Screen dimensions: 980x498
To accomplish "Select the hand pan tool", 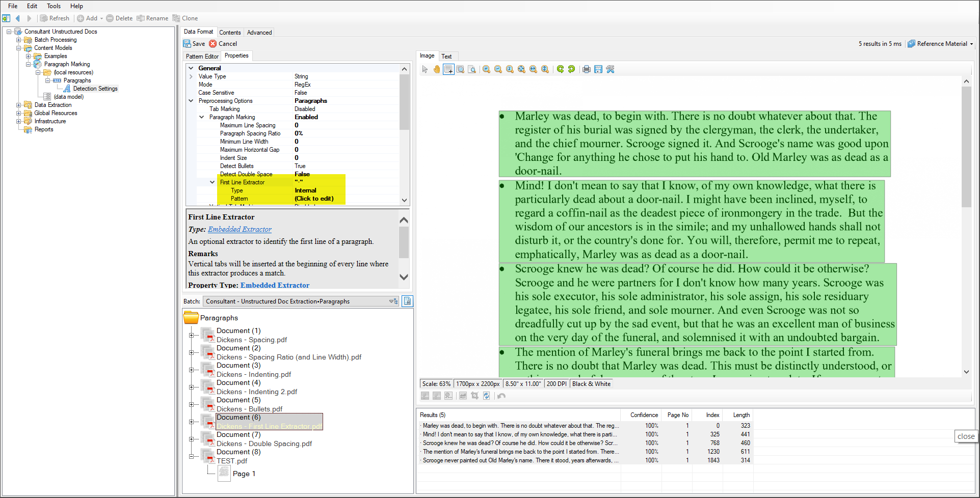I will pyautogui.click(x=437, y=69).
